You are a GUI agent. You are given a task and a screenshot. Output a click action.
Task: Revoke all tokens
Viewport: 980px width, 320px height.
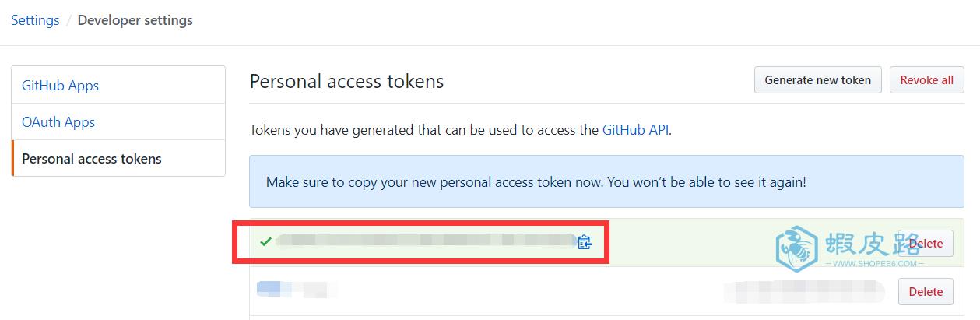click(x=926, y=80)
